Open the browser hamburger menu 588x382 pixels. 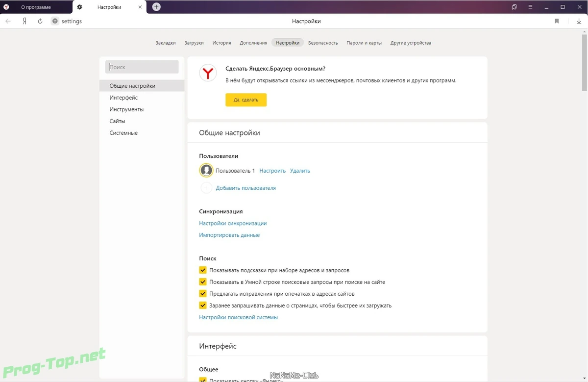(530, 7)
